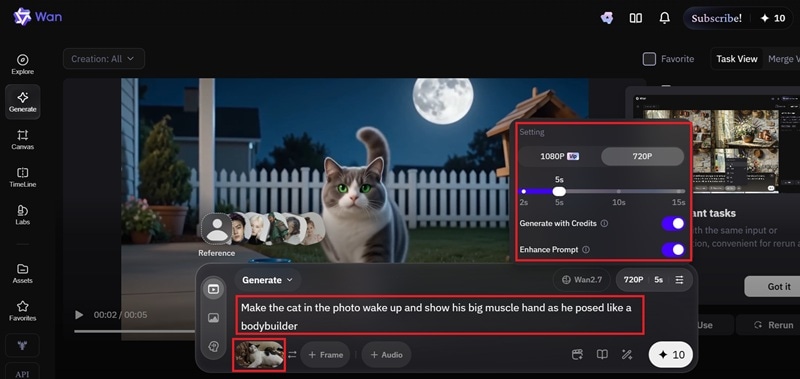Viewport: 800px width, 379px height.
Task: Click the clapperboard icon in prompt bar
Action: tap(578, 355)
